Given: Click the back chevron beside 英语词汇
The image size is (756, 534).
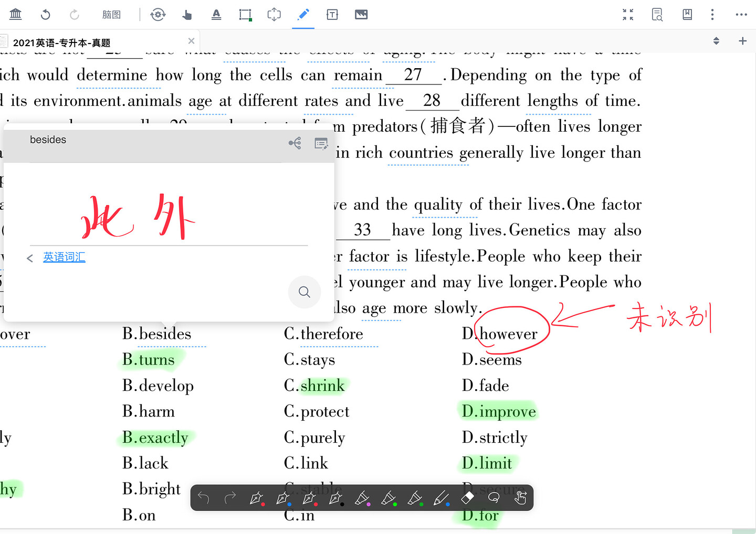Looking at the screenshot, I should (x=30, y=258).
